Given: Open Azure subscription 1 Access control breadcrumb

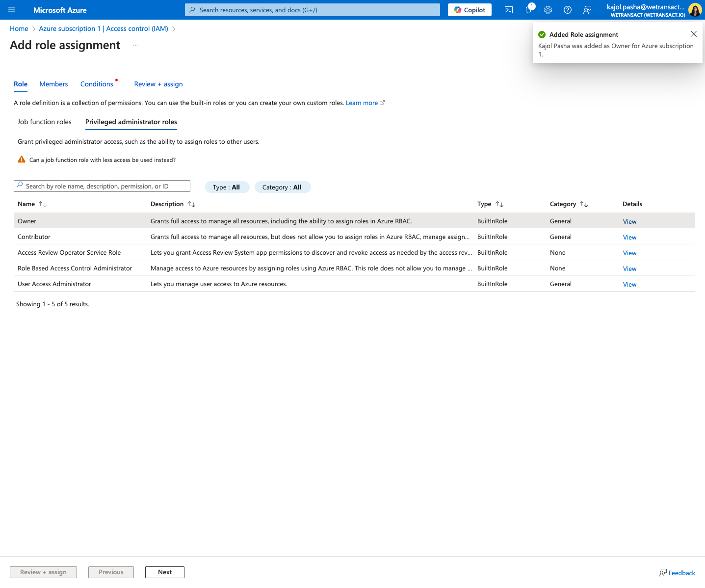Looking at the screenshot, I should 104,28.
